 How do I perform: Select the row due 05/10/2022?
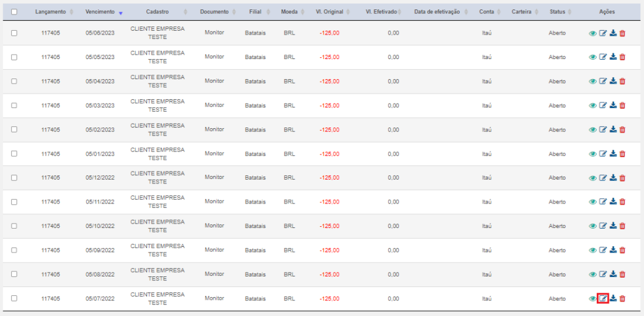[14, 226]
